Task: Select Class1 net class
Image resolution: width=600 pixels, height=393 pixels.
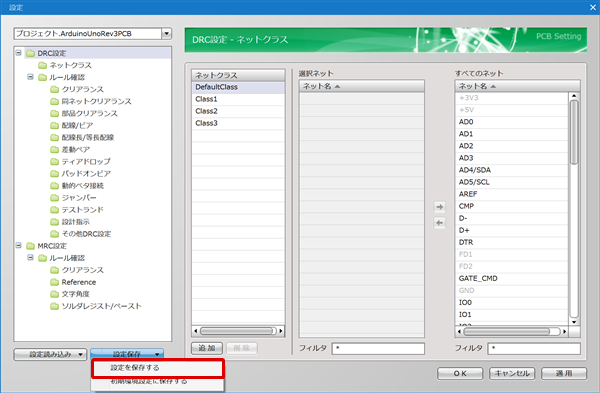Action: tap(238, 99)
